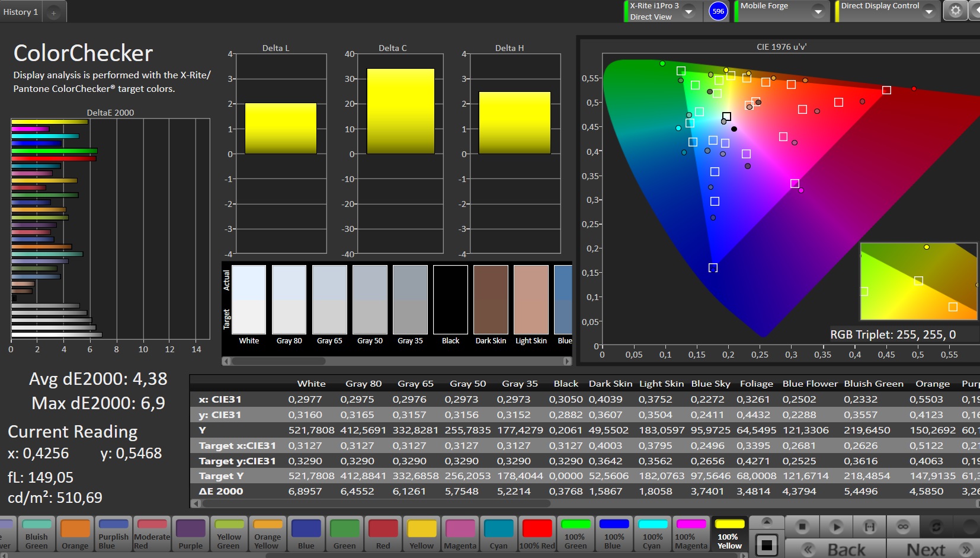980x558 pixels.
Task: Click the black square pattern window icon
Action: 767,546
